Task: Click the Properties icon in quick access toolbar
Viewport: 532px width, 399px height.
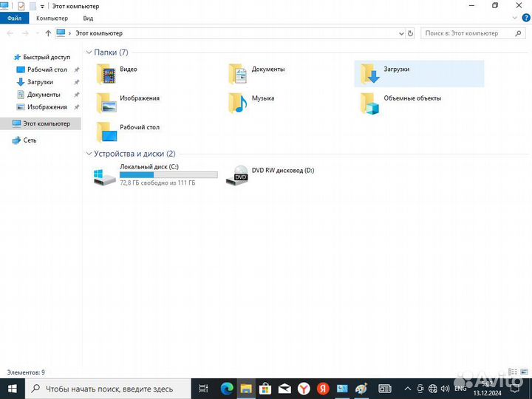Action: point(21,6)
